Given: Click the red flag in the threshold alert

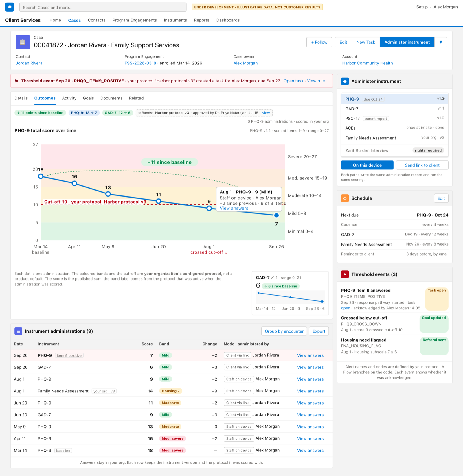Looking at the screenshot, I should pos(16,81).
